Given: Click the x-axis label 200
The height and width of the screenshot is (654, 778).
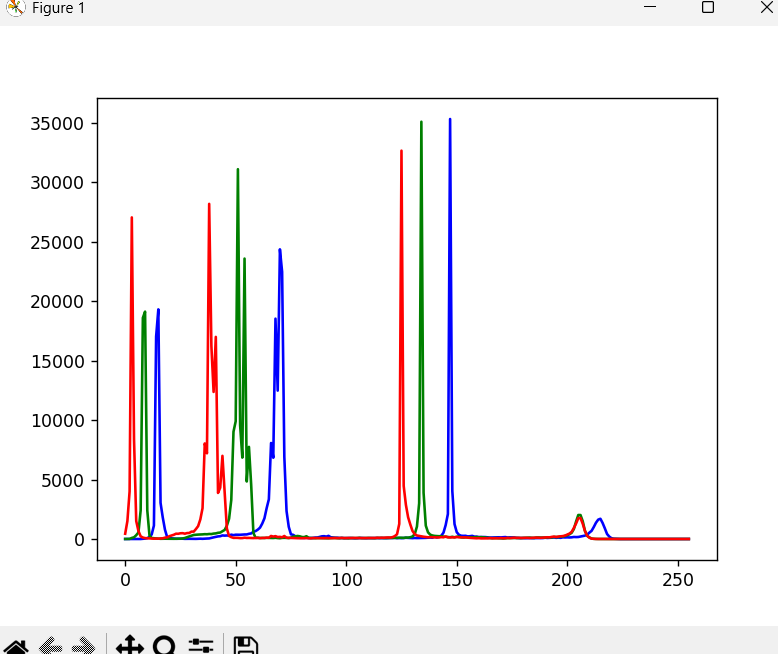Looking at the screenshot, I should click(567, 580).
